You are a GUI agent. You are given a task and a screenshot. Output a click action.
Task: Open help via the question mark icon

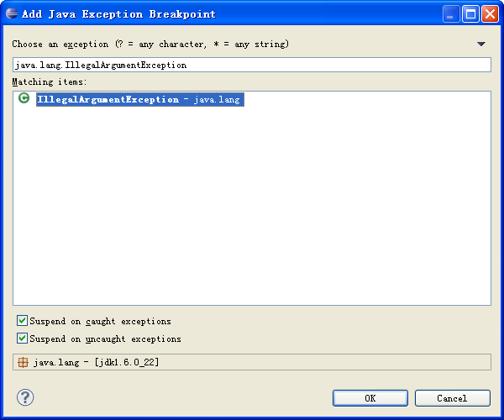tap(25, 397)
